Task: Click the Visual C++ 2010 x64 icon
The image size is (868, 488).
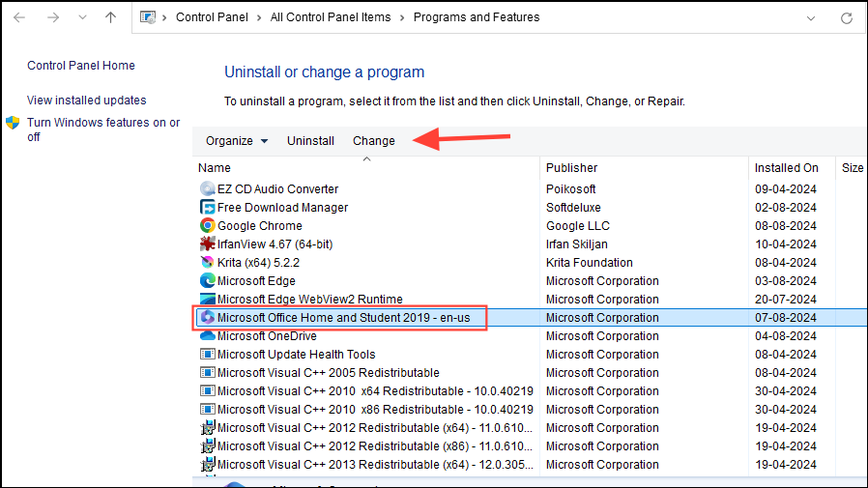Action: [x=208, y=390]
